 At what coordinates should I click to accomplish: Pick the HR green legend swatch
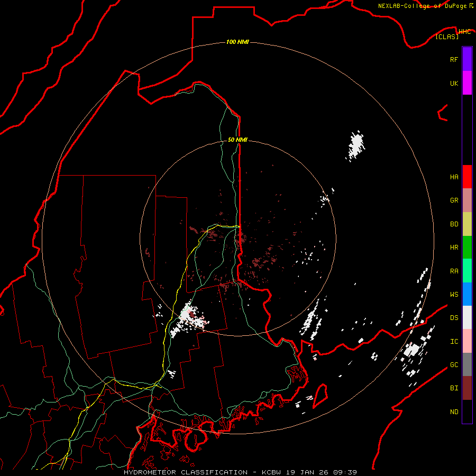tap(467, 248)
